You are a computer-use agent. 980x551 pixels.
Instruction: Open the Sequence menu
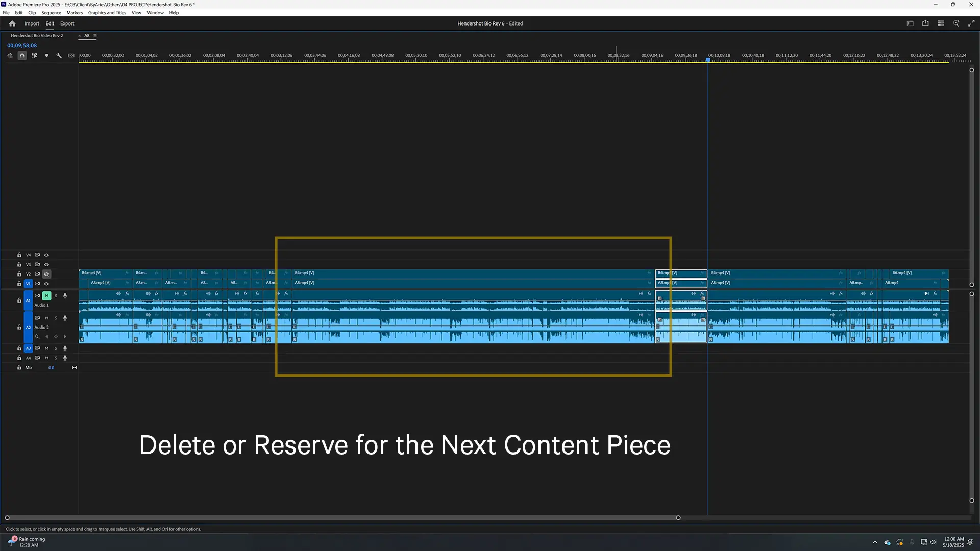click(51, 13)
